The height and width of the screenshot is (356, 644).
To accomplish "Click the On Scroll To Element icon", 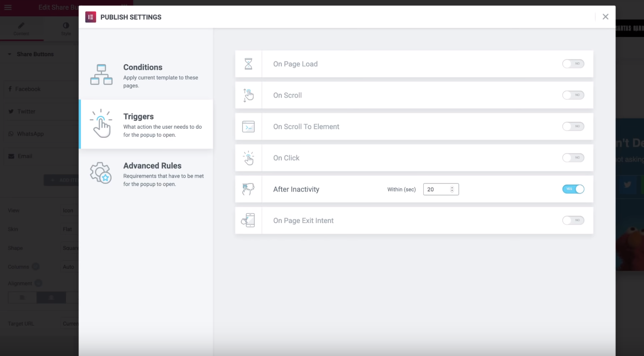I will click(x=248, y=127).
